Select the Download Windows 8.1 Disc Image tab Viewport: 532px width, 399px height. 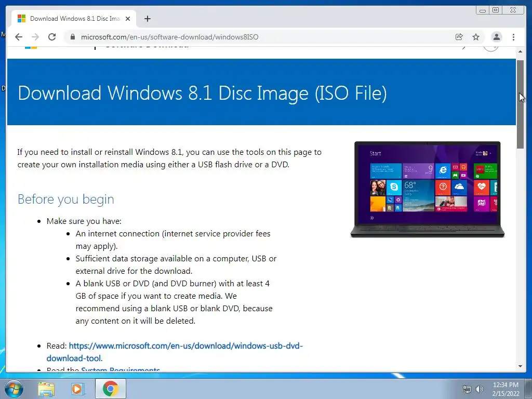74,19
